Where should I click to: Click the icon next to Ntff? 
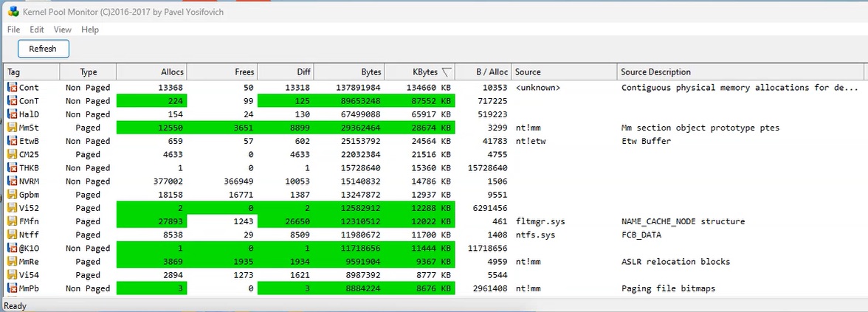pyautogui.click(x=12, y=235)
